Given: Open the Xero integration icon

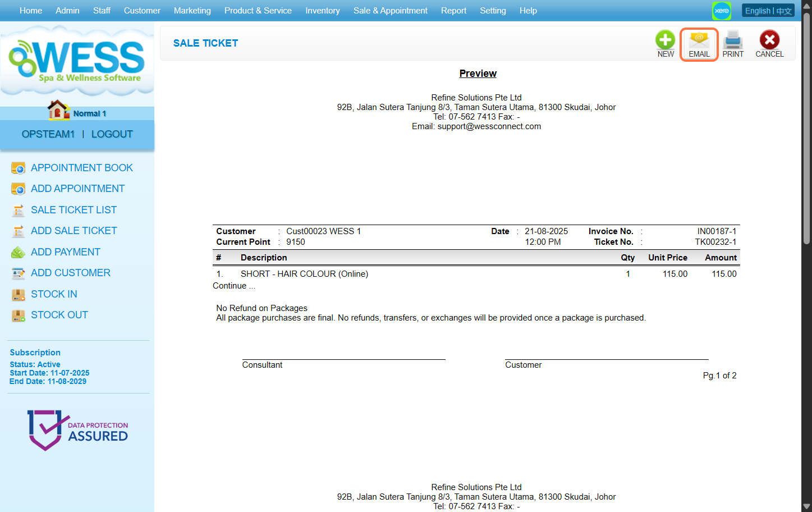Looking at the screenshot, I should click(x=722, y=11).
